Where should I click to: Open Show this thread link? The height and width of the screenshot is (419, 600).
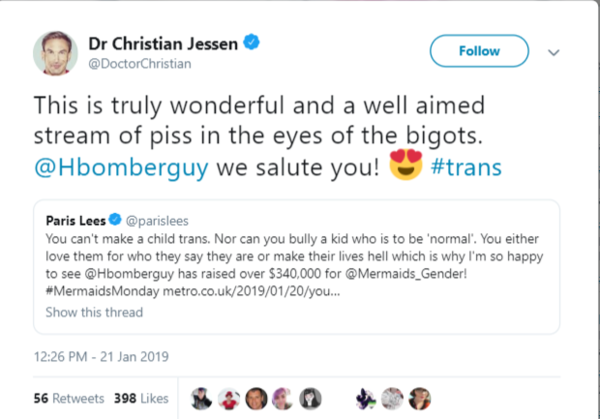point(95,312)
